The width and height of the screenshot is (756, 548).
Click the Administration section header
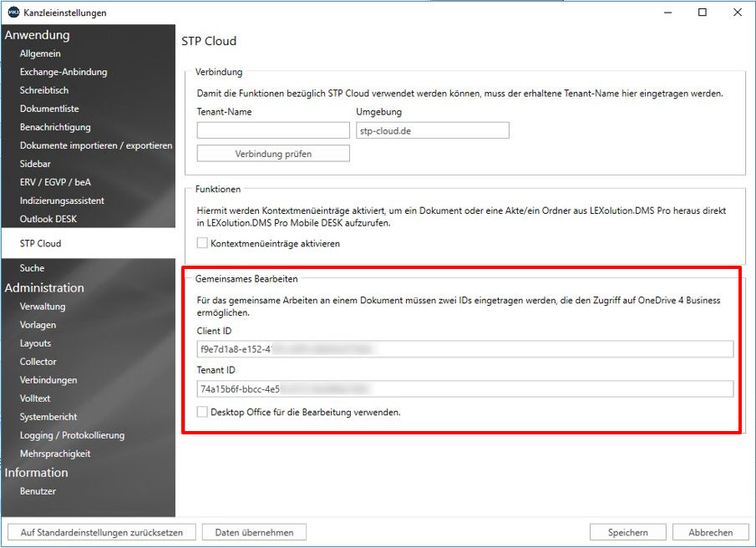pos(44,287)
